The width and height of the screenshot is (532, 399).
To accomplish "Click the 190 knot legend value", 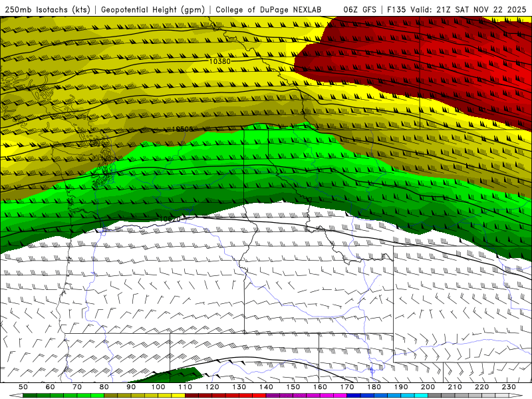I will pyautogui.click(x=401, y=387).
